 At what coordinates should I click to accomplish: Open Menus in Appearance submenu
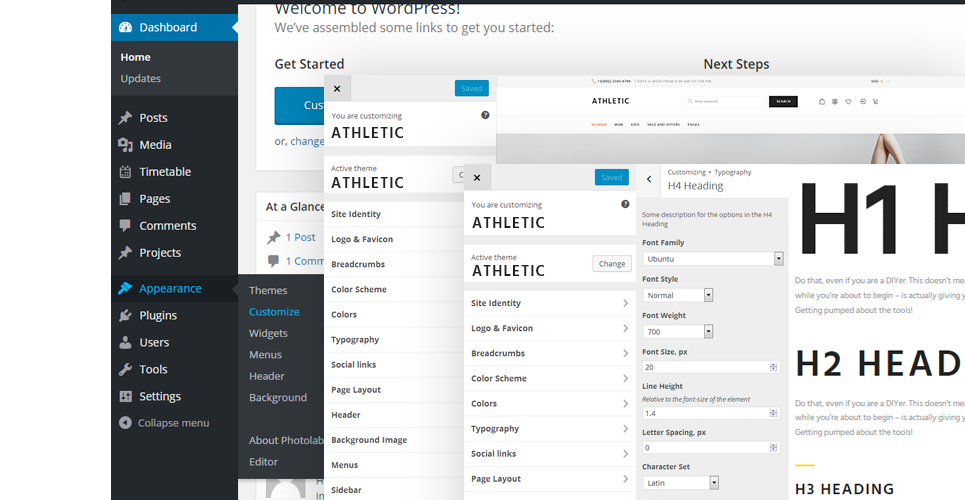[x=265, y=355]
